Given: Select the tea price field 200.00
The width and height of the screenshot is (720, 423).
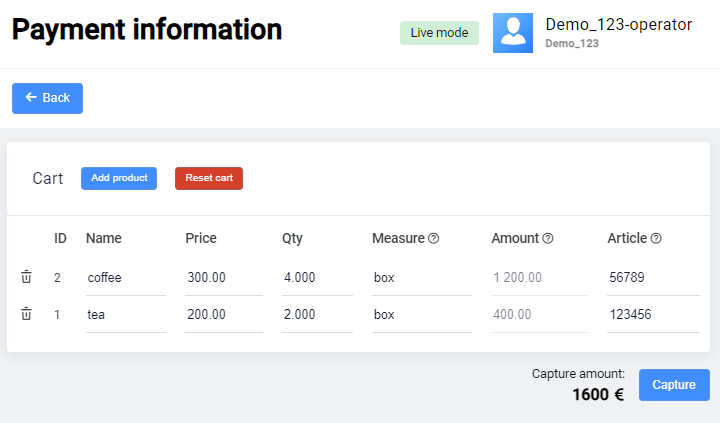Looking at the screenshot, I should point(223,314).
